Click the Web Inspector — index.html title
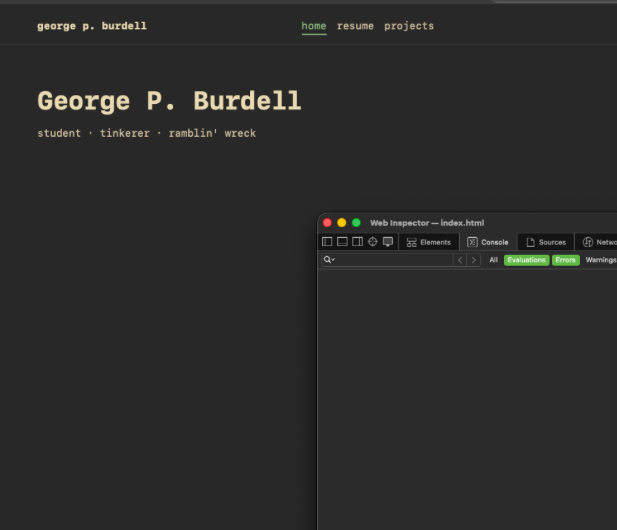This screenshot has width=617, height=530. (x=427, y=223)
